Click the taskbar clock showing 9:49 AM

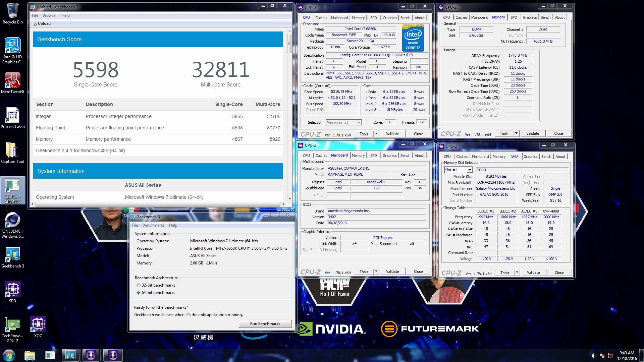(627, 355)
